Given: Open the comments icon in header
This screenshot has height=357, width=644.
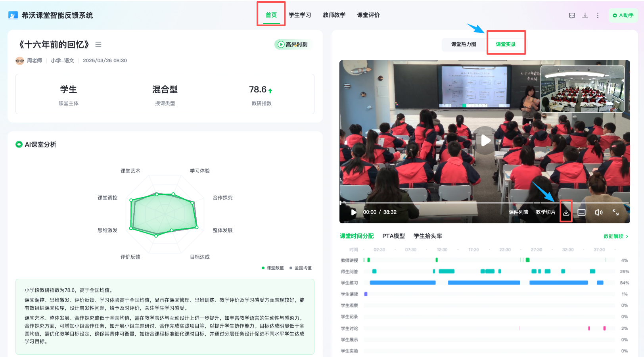Looking at the screenshot, I should 572,15.
